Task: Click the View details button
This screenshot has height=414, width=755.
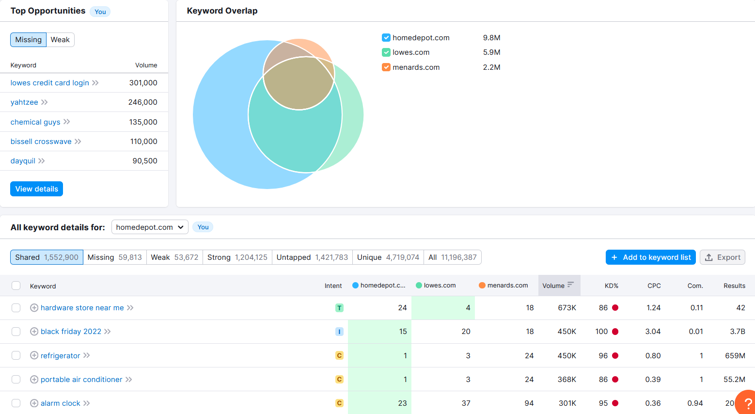Action: [x=37, y=189]
